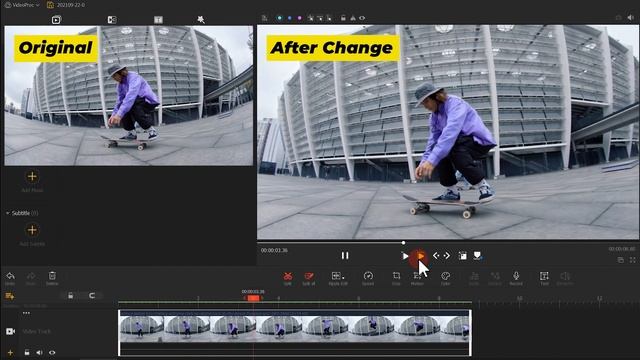Click the snapshot icon in preview controls
Screen dimensions: 640x360
pyautogui.click(x=462, y=256)
